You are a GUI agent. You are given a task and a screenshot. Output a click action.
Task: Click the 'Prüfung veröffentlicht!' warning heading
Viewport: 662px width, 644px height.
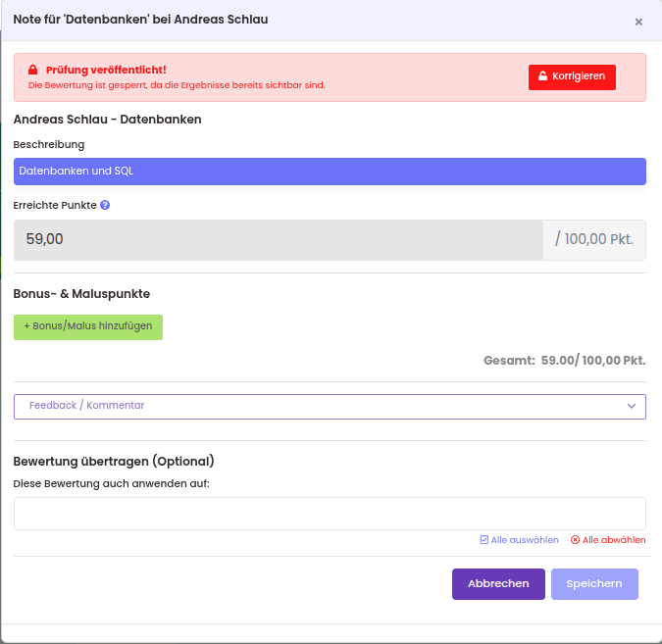(106, 71)
